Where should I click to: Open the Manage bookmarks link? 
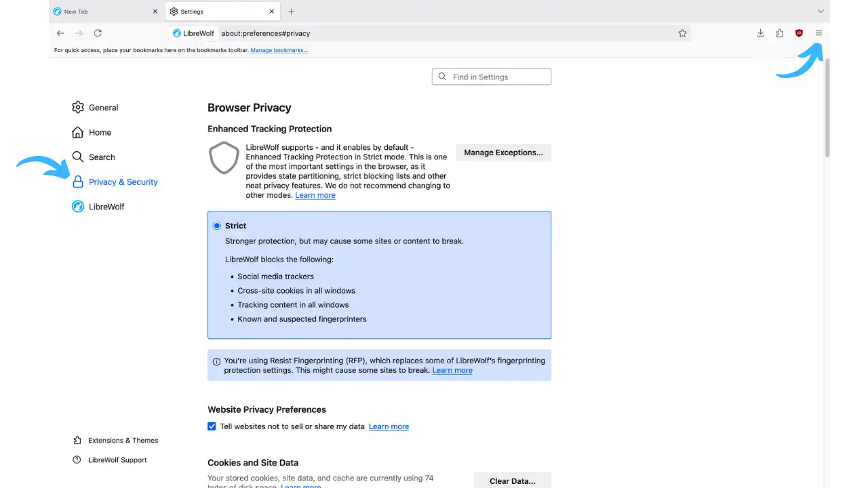coord(279,50)
